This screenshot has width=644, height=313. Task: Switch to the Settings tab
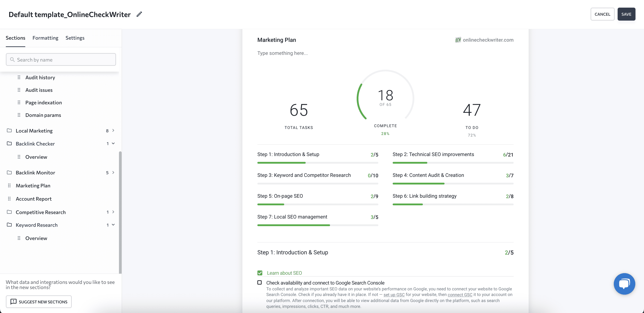coord(75,38)
